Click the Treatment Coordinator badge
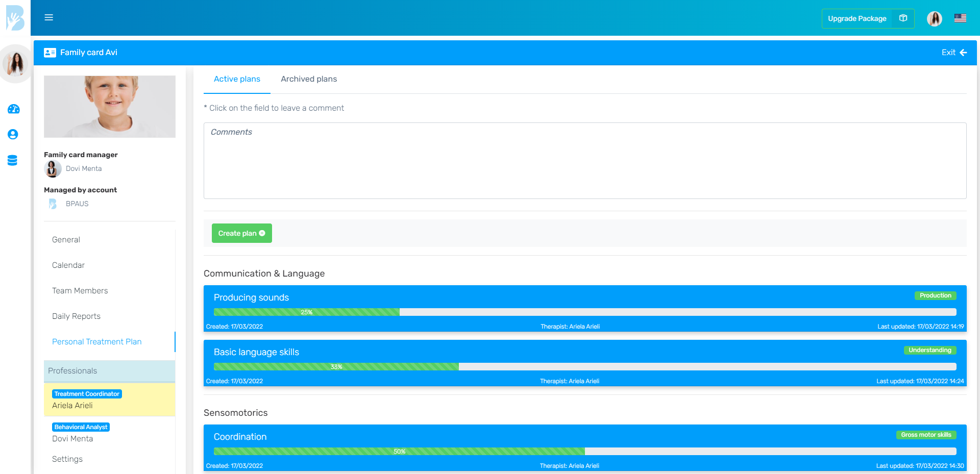 [x=87, y=393]
